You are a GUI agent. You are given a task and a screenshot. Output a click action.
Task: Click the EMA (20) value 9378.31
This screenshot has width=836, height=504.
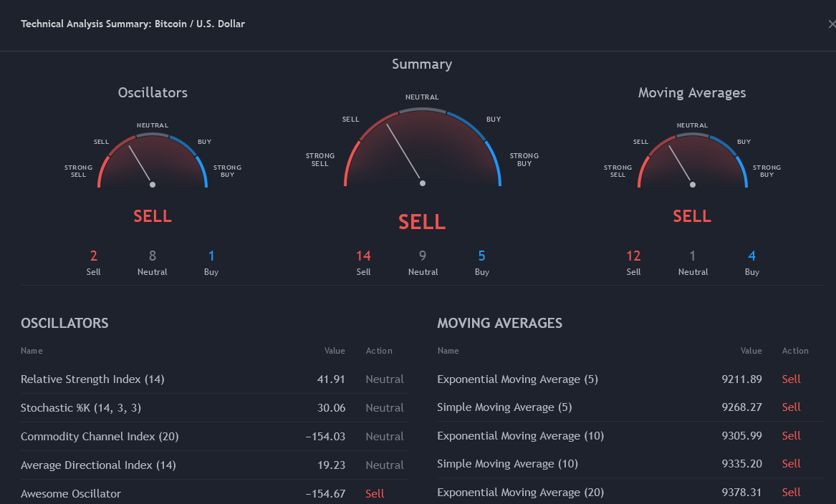pyautogui.click(x=741, y=493)
